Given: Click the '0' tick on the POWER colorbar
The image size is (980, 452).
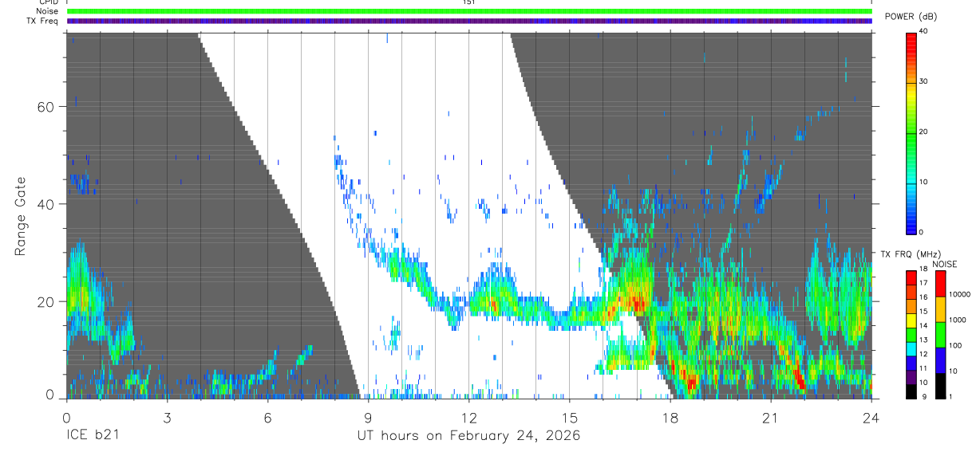Looking at the screenshot, I should pyautogui.click(x=921, y=232).
